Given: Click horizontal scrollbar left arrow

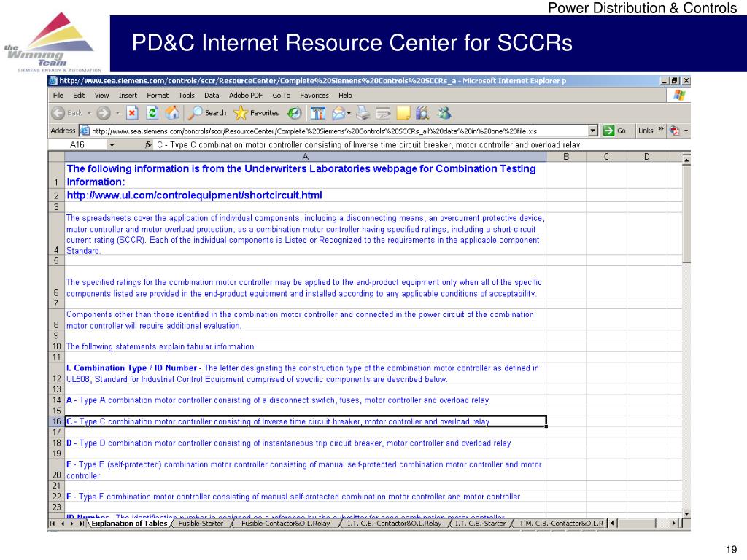Looking at the screenshot, I should (x=613, y=524).
